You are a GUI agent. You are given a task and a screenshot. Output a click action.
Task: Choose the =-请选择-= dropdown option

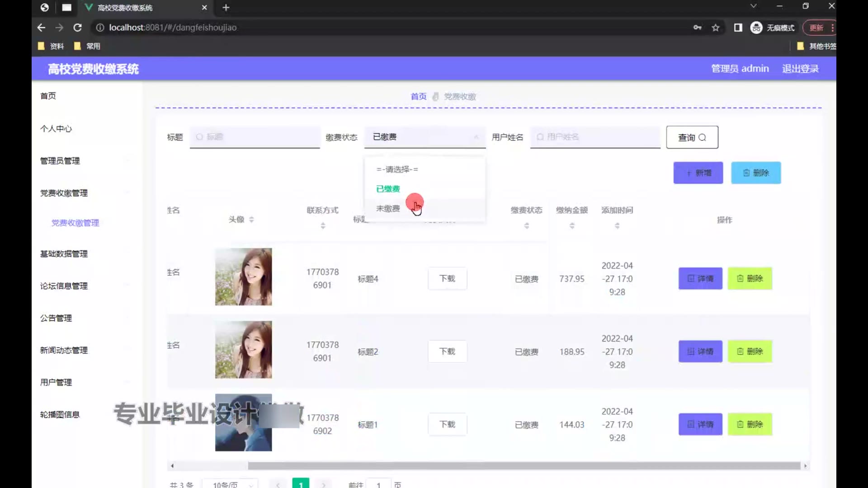[x=397, y=169]
